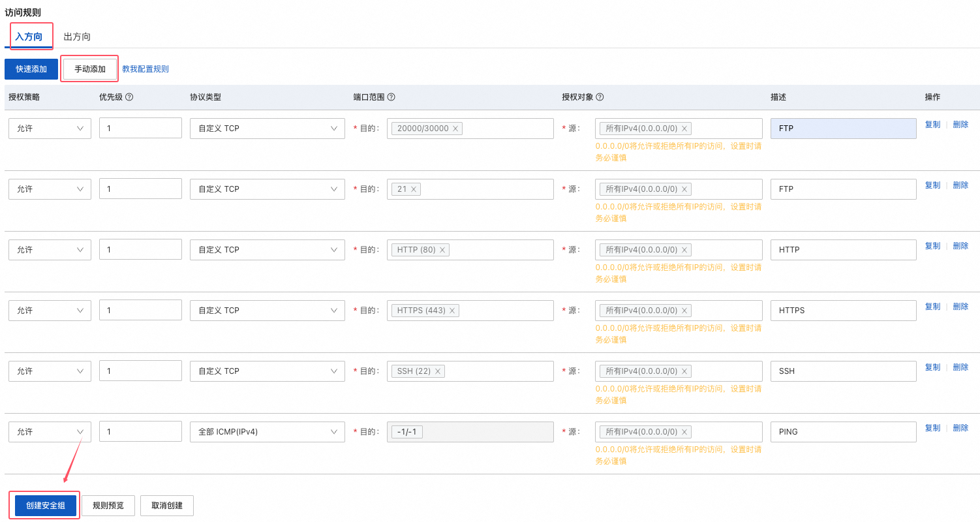Image resolution: width=980 pixels, height=522 pixels.
Task: Expand 自定义 TCP protocol dropdown in SSH row
Action: pos(268,371)
